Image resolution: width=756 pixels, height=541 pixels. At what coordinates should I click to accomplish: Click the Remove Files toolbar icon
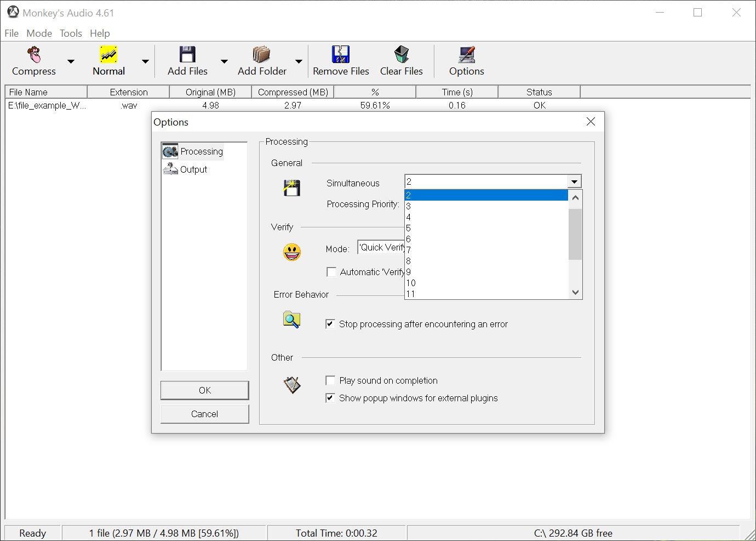click(x=341, y=55)
